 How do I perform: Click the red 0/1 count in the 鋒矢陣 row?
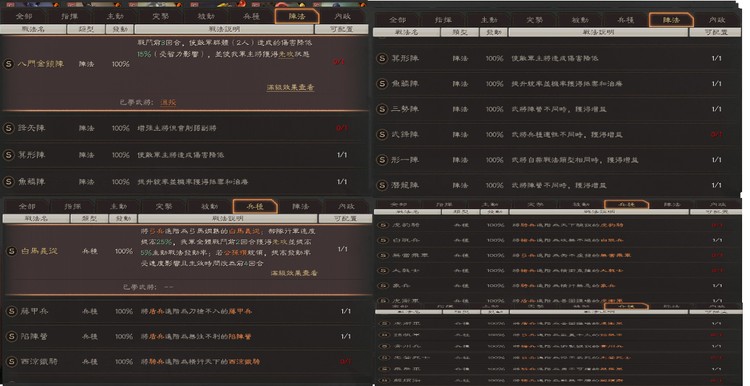342,128
